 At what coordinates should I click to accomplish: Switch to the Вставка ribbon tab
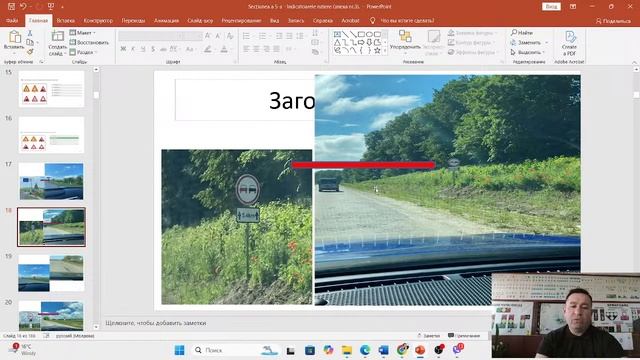tap(65, 20)
